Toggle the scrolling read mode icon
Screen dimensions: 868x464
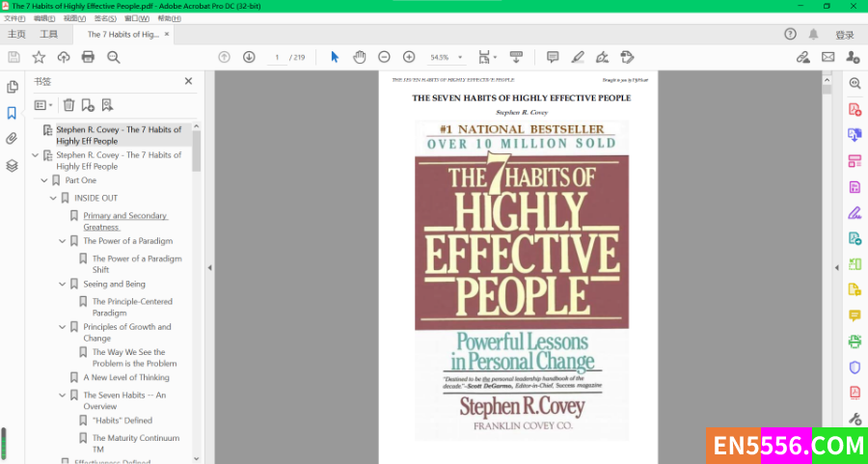point(517,57)
